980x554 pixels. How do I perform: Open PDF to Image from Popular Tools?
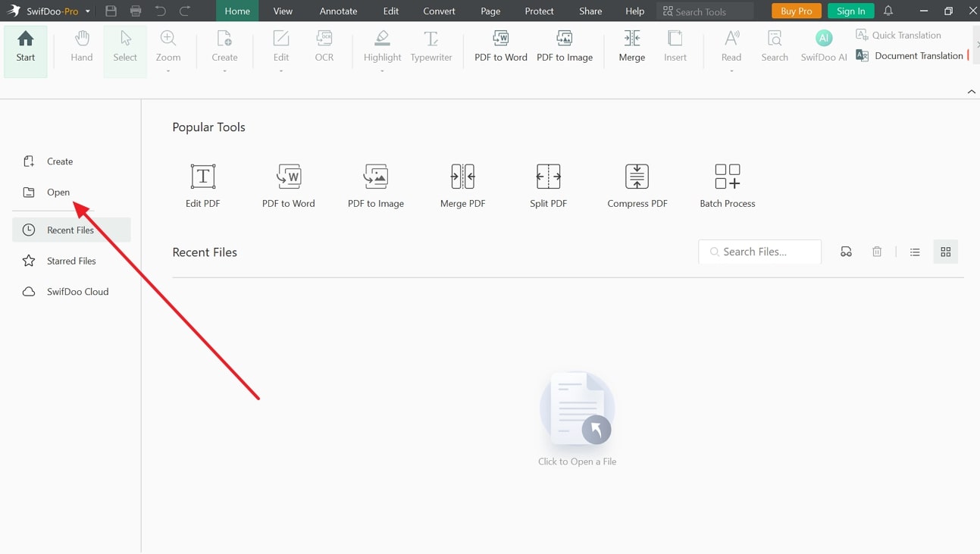[x=376, y=186]
